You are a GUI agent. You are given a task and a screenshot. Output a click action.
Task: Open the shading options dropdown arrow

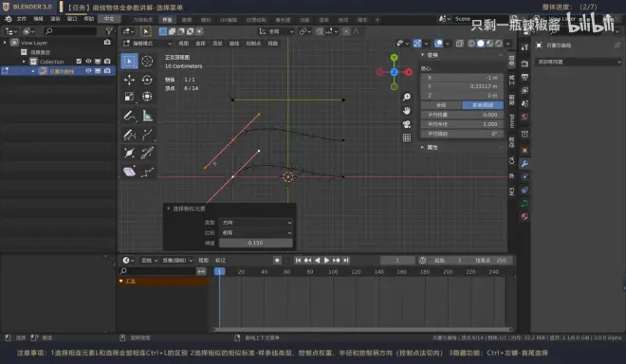coord(507,43)
